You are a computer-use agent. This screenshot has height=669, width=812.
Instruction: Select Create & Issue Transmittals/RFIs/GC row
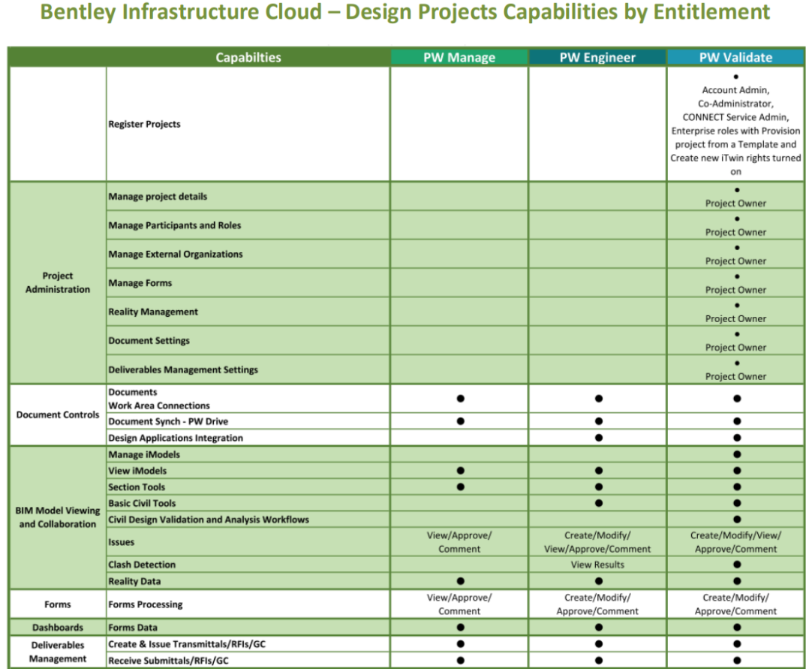point(186,644)
